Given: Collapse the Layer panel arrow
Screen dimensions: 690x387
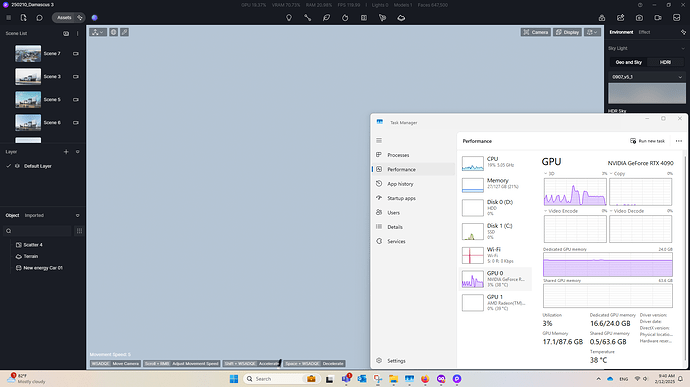Looking at the screenshot, I should (x=77, y=151).
